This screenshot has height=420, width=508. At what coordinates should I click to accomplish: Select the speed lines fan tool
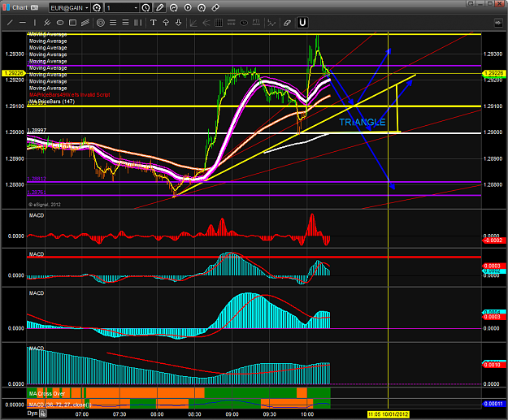pyautogui.click(x=206, y=23)
